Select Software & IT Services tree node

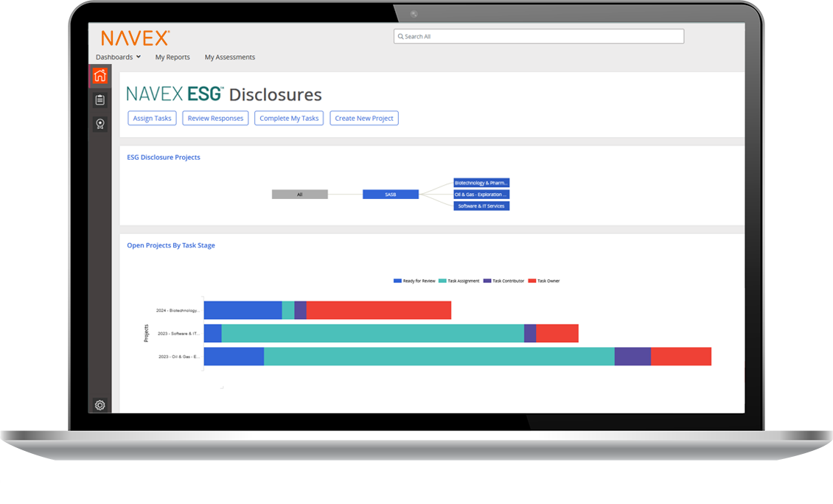[x=481, y=206]
